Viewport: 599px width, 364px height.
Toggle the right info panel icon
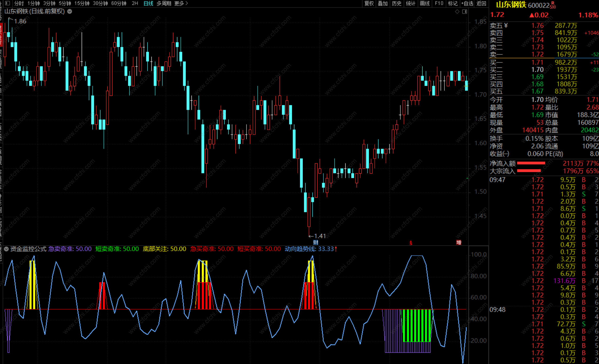[x=465, y=11]
